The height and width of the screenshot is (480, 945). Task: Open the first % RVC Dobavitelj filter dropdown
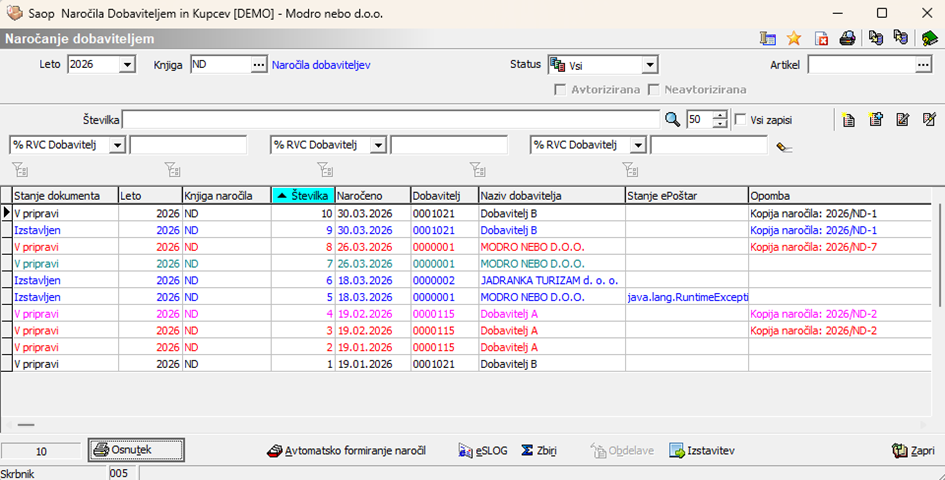(x=118, y=145)
